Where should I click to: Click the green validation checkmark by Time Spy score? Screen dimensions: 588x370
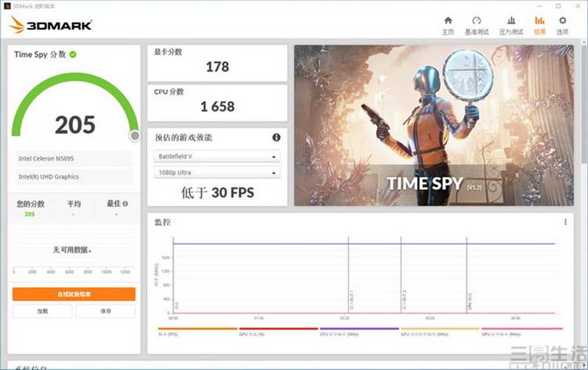73,54
